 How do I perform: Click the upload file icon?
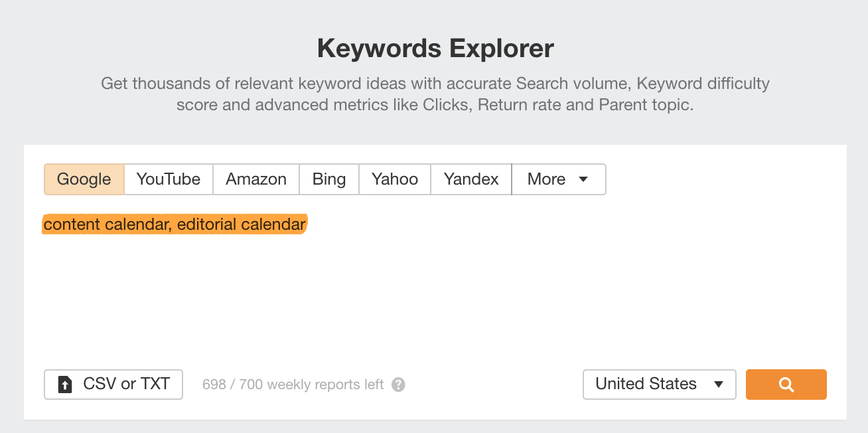click(65, 385)
